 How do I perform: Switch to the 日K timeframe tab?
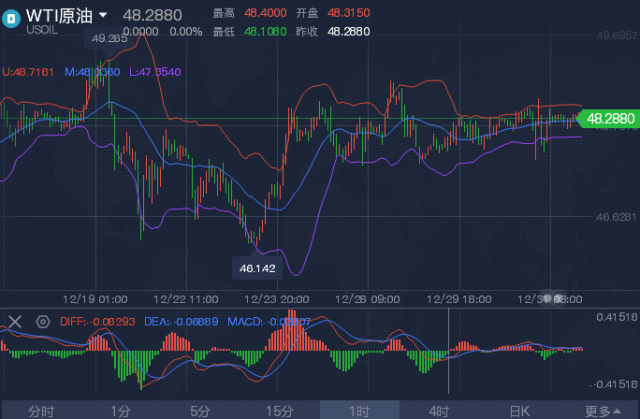(x=519, y=411)
